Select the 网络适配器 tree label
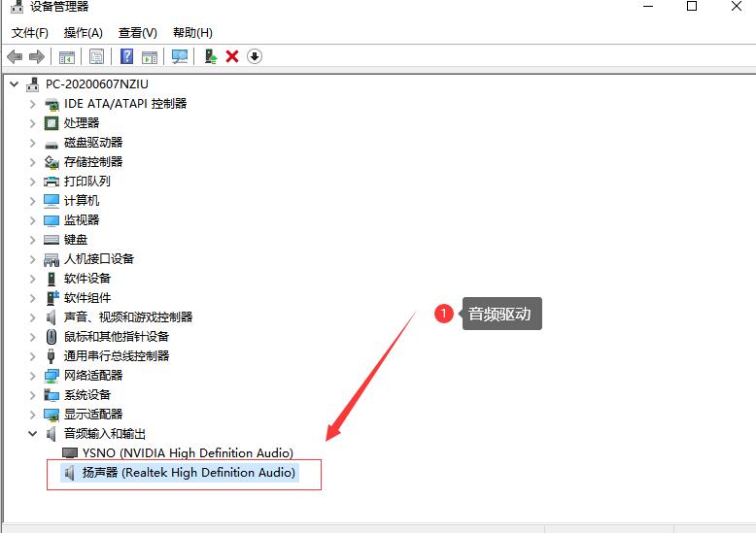Image resolution: width=756 pixels, height=533 pixels. 93,376
